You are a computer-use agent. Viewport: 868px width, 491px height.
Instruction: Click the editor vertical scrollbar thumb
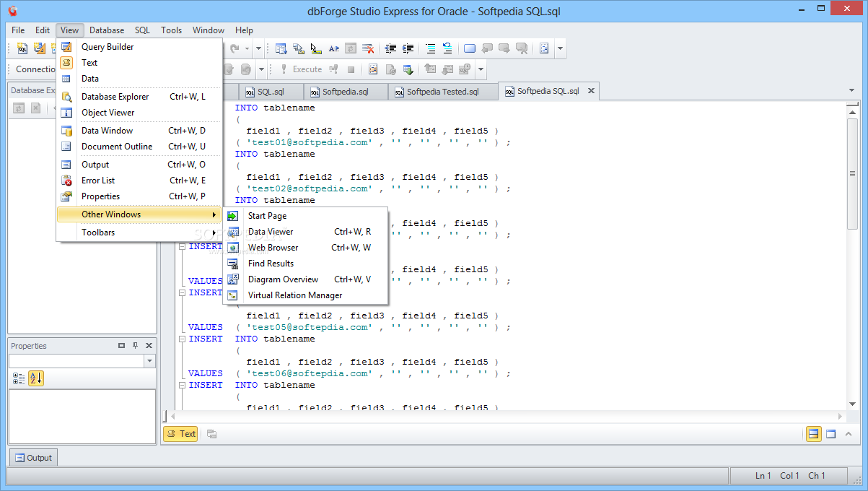click(x=853, y=173)
